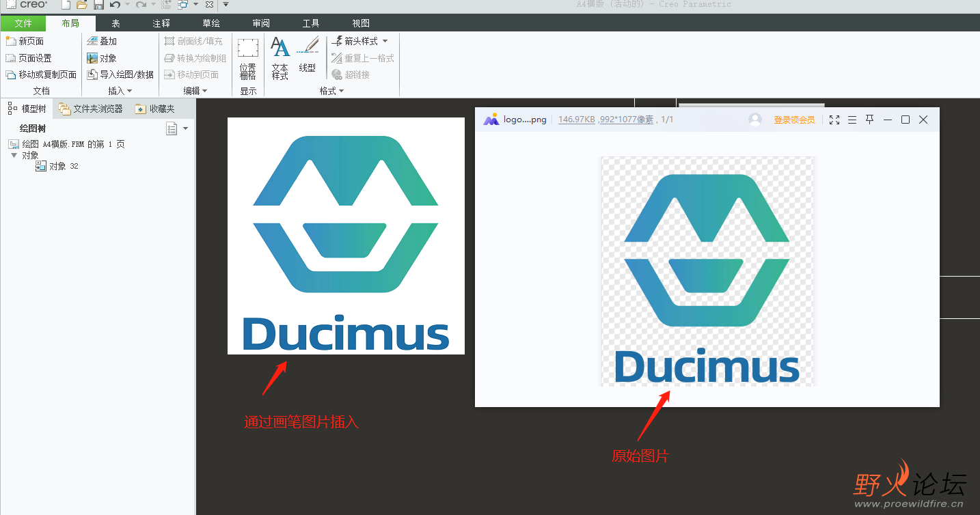This screenshot has width=980, height=515.
Task: Click the 146.97KB file size link
Action: (576, 120)
